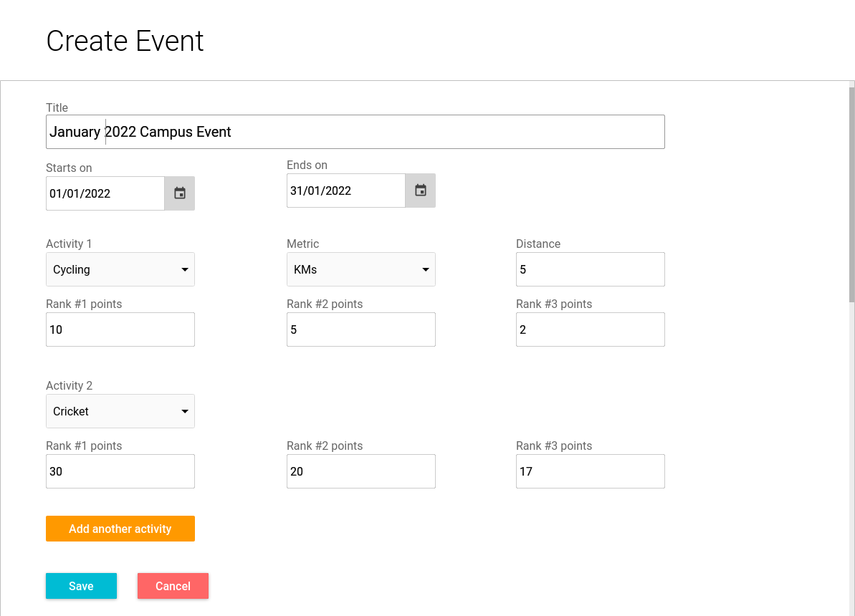This screenshot has height=616, width=855.
Task: Open the Ends on calendar picker
Action: pyautogui.click(x=421, y=191)
